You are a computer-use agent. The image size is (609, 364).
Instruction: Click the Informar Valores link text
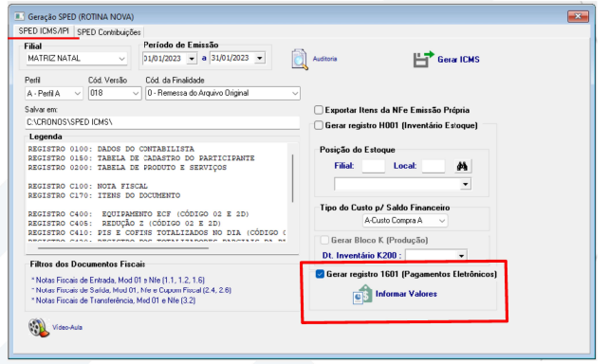coord(406,294)
